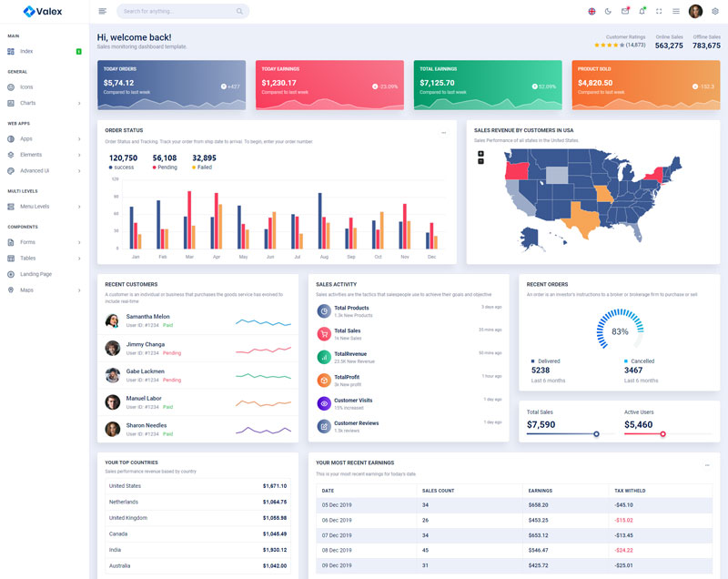Screen dimensions: 728x579
Task: Open the settings gear in the header
Action: click(714, 11)
